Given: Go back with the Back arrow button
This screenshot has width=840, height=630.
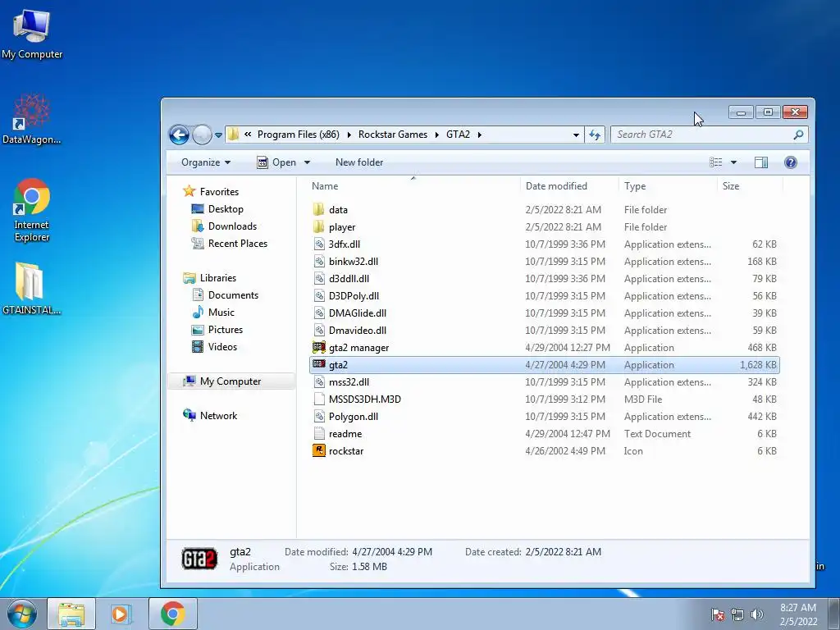Looking at the screenshot, I should pyautogui.click(x=179, y=135).
